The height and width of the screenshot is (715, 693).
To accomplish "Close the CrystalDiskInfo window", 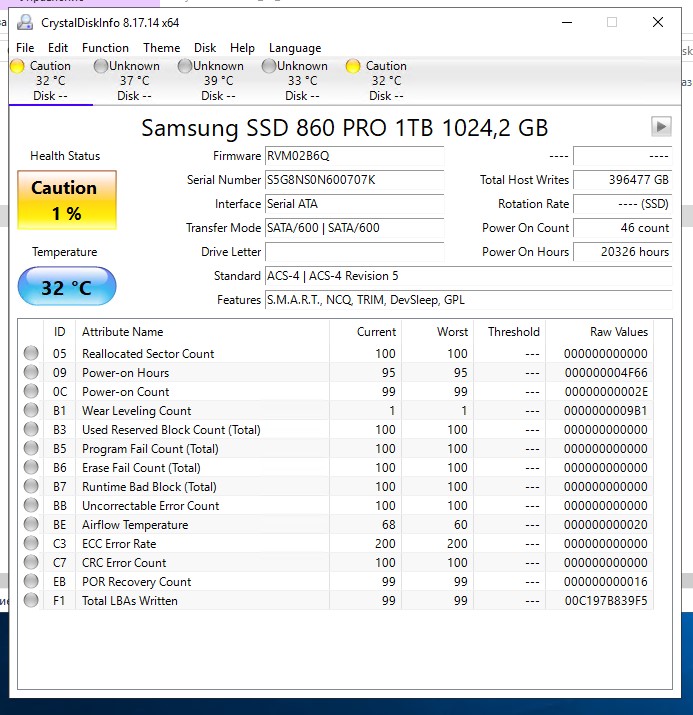I will [x=657, y=22].
